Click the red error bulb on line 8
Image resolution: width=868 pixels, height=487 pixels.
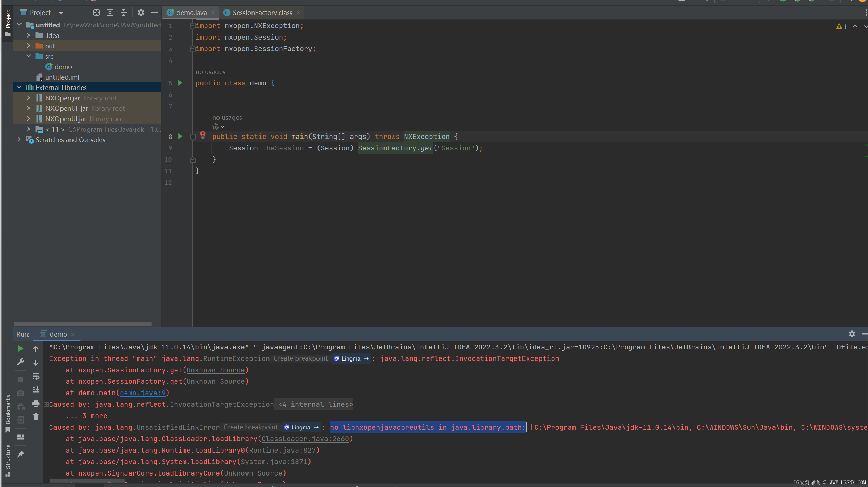pyautogui.click(x=203, y=135)
